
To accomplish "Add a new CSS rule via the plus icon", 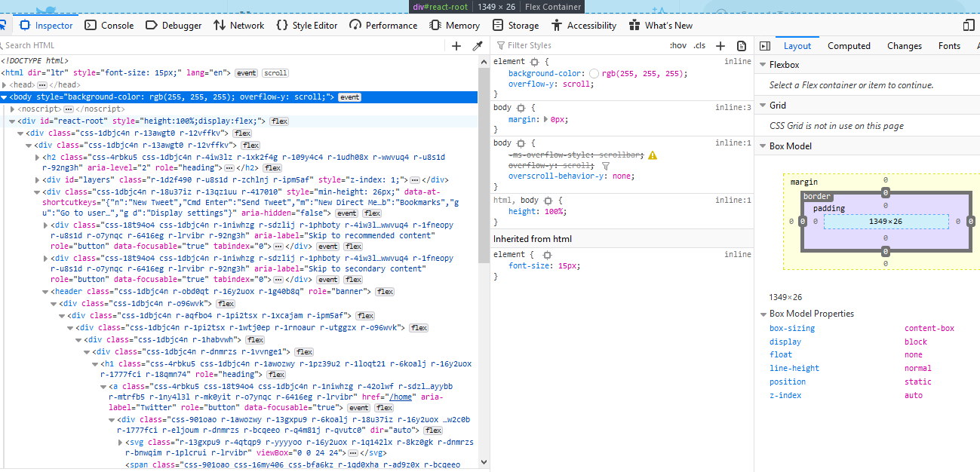I will pos(720,45).
